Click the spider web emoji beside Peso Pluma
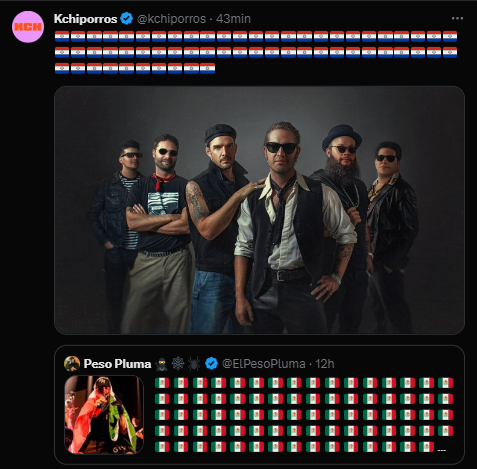Image resolution: width=477 pixels, height=469 pixels. point(178,364)
